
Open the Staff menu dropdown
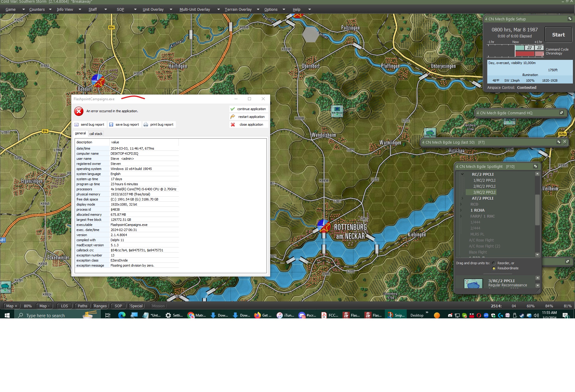pos(105,10)
